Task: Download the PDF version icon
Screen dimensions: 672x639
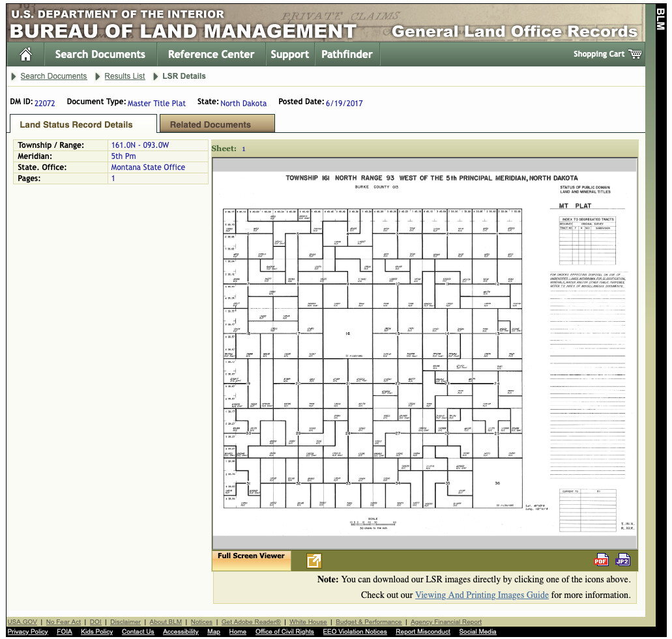Action: [x=601, y=560]
